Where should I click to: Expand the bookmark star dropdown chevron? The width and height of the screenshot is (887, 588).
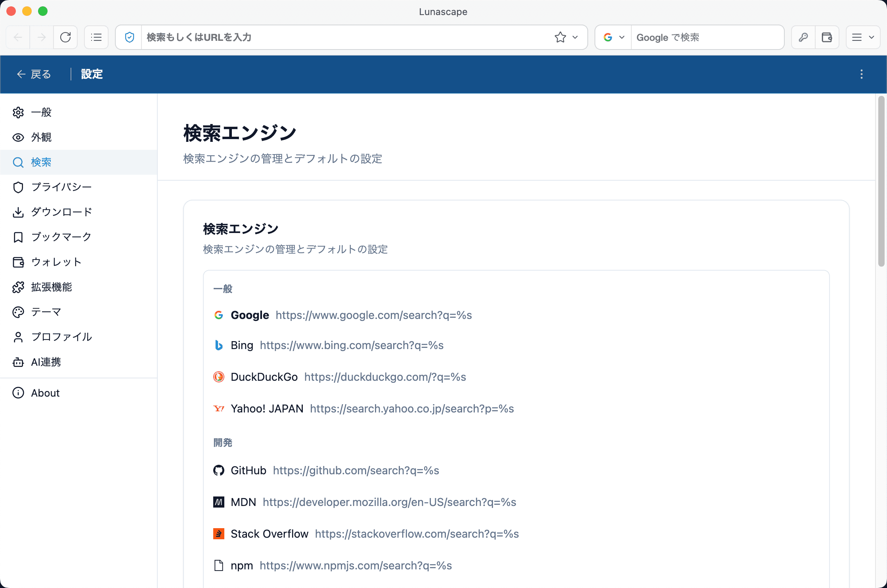coord(575,37)
